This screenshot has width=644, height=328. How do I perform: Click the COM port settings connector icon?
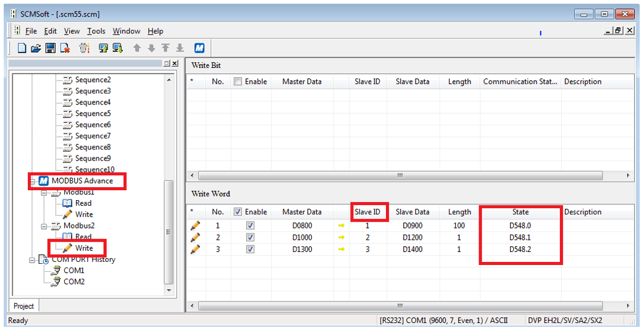pyautogui.click(x=85, y=48)
